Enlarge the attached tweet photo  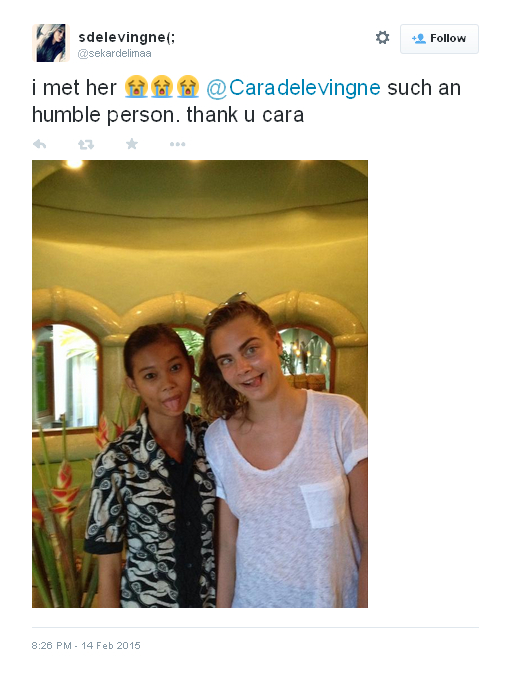pos(200,384)
